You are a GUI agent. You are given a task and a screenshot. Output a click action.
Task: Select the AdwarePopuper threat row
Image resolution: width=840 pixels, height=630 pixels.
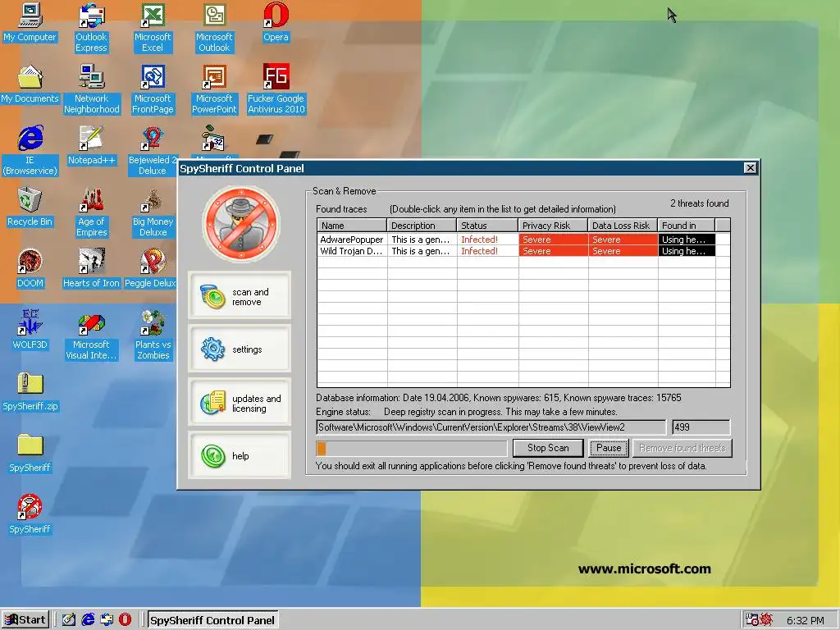coord(523,240)
